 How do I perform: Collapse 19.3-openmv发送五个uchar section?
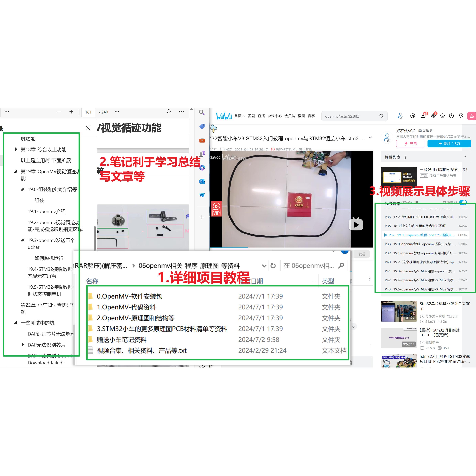tap(22, 240)
